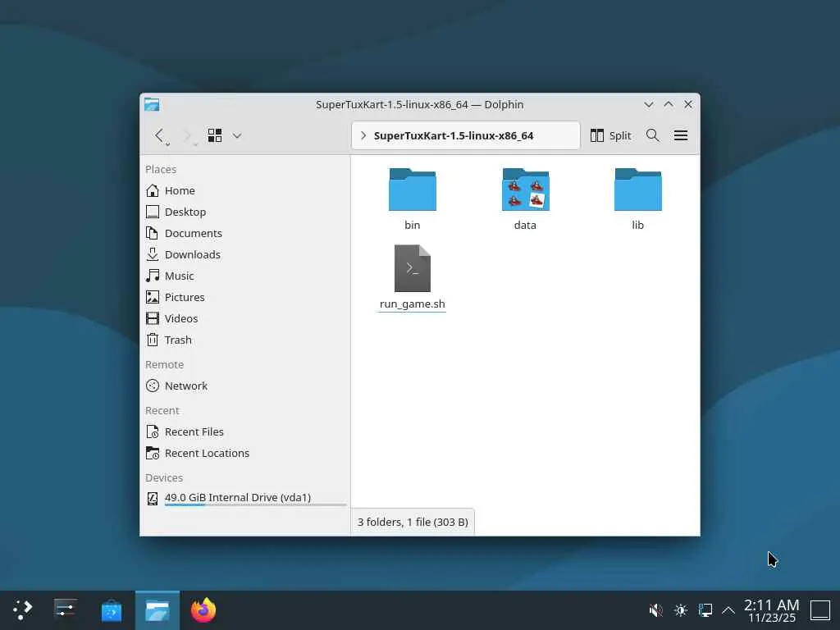Open Home in Places

[x=245, y=190]
